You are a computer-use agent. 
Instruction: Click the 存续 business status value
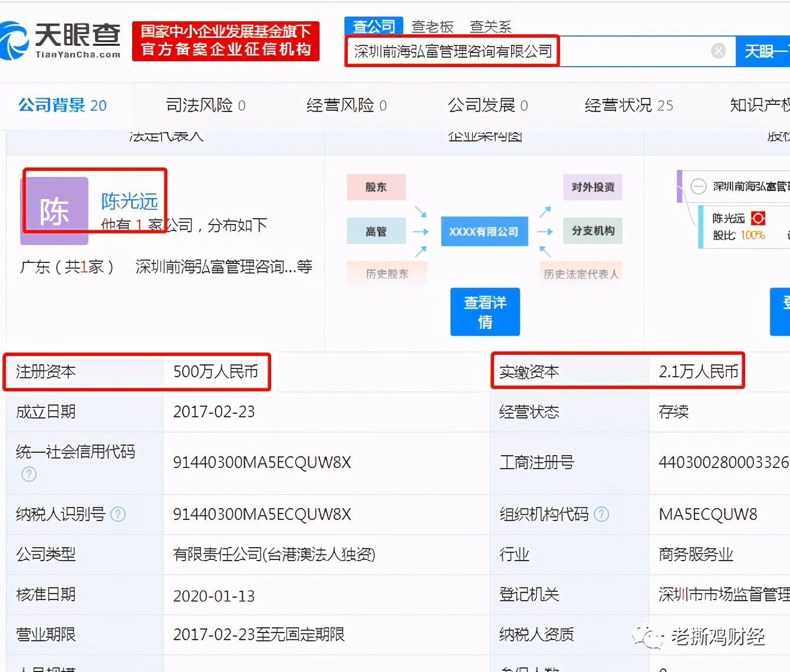pos(673,411)
